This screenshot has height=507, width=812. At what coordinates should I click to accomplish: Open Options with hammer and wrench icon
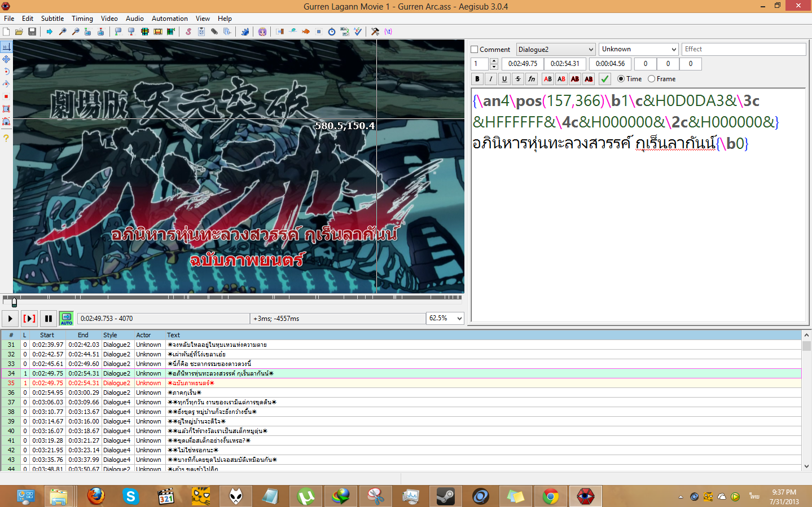(375, 32)
